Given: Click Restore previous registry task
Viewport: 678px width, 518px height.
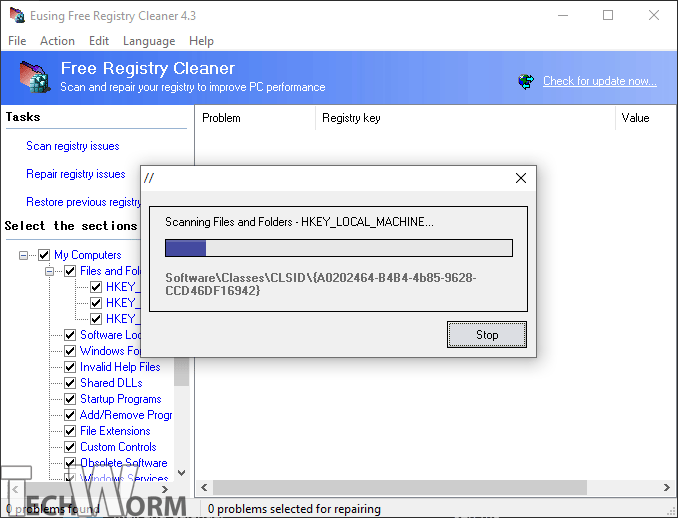Looking at the screenshot, I should tap(83, 202).
